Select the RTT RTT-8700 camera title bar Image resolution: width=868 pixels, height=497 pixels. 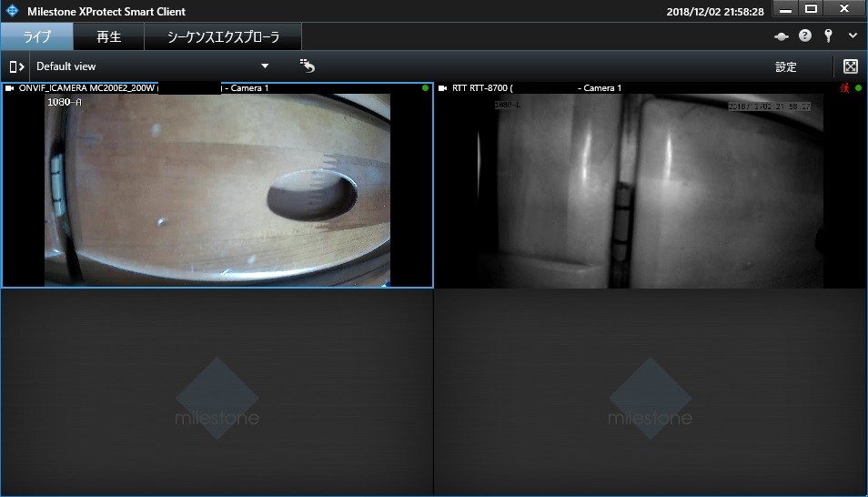tap(651, 88)
